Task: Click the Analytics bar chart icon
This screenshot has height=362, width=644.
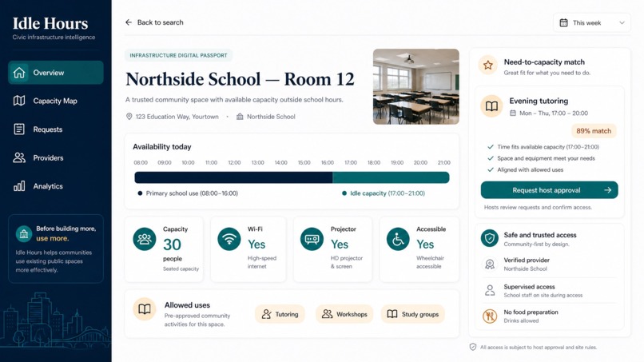Action: coord(19,186)
